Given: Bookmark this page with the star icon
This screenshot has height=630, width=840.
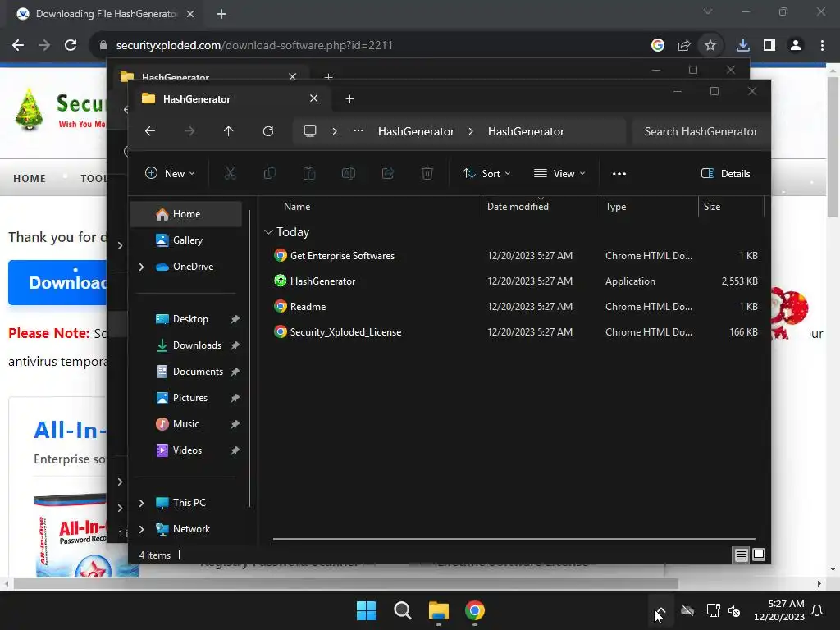Looking at the screenshot, I should (x=710, y=46).
